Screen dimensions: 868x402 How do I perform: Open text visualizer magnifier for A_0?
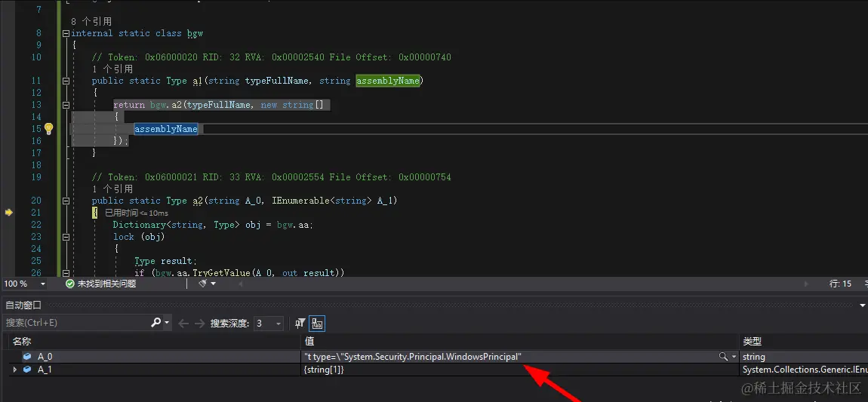(x=723, y=357)
